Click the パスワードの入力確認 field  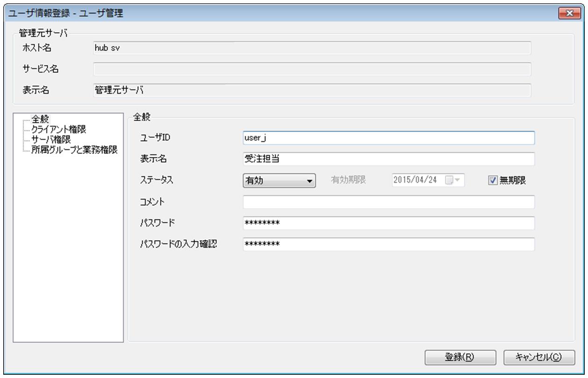pyautogui.click(x=388, y=244)
